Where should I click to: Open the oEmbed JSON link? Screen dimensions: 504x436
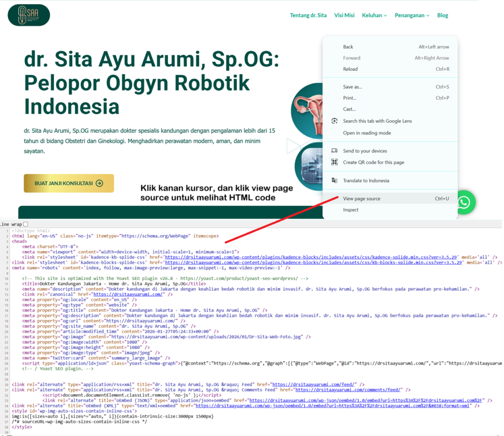[366, 401]
